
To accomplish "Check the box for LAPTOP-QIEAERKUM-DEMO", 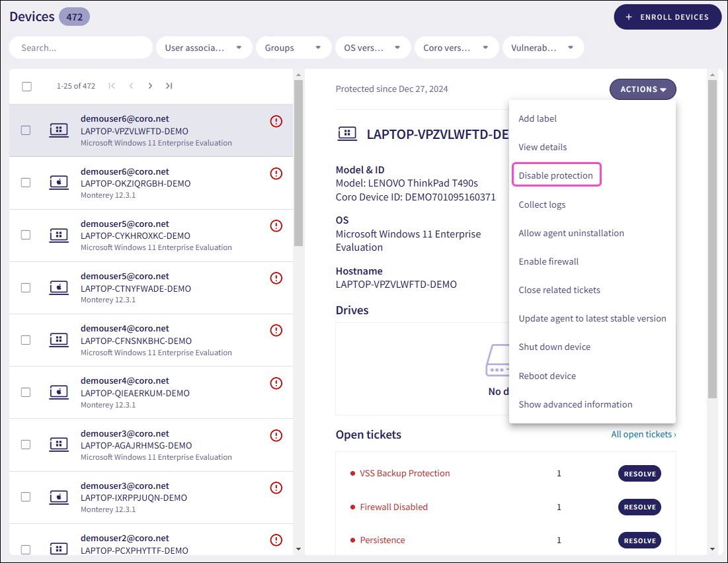I will click(x=26, y=392).
